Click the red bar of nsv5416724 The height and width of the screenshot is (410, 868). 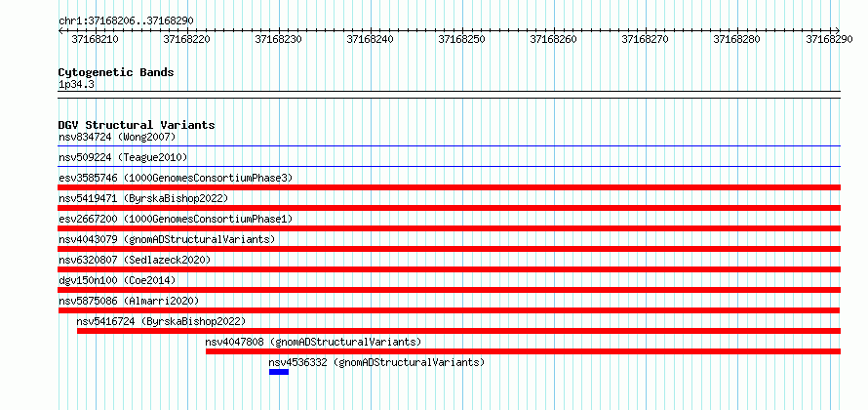(x=459, y=331)
